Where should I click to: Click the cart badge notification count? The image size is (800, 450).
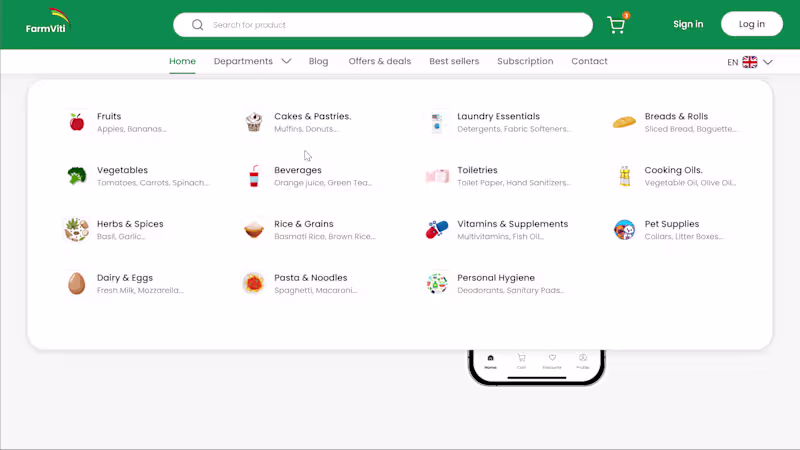coord(626,15)
